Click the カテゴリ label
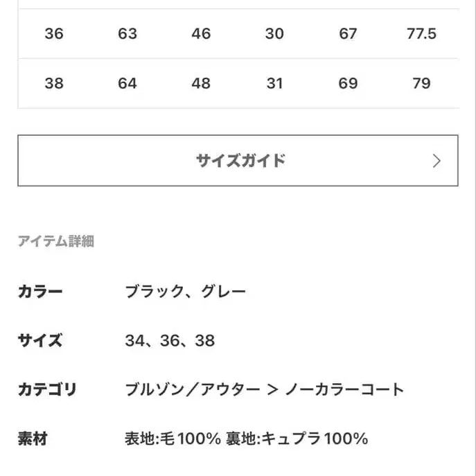The image size is (476, 476). tap(47, 389)
